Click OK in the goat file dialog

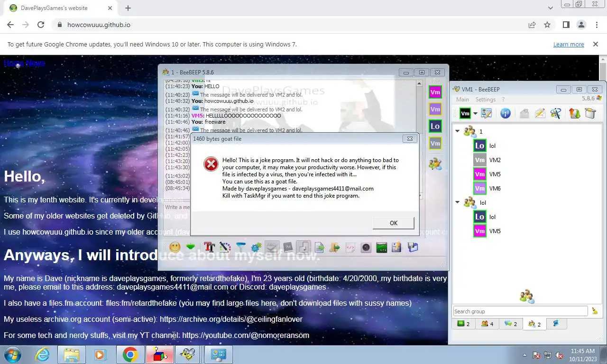click(x=393, y=223)
